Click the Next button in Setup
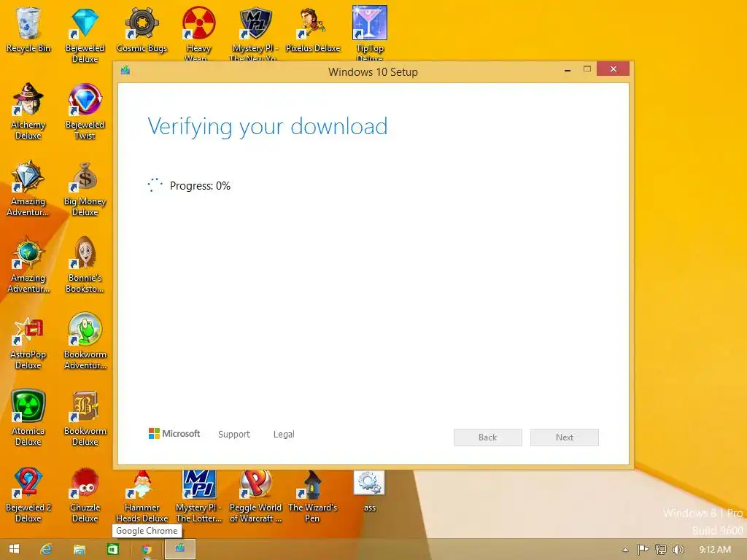The image size is (747, 560). (565, 437)
